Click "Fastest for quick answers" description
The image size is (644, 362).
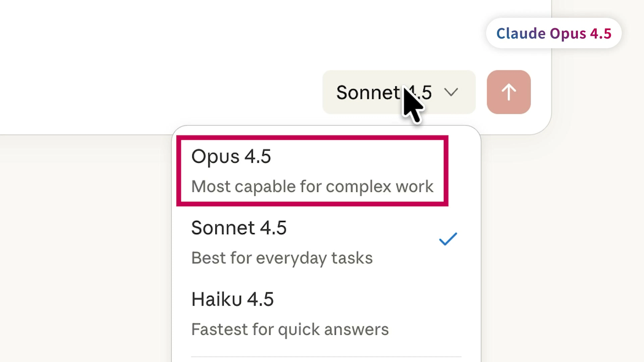click(x=290, y=329)
